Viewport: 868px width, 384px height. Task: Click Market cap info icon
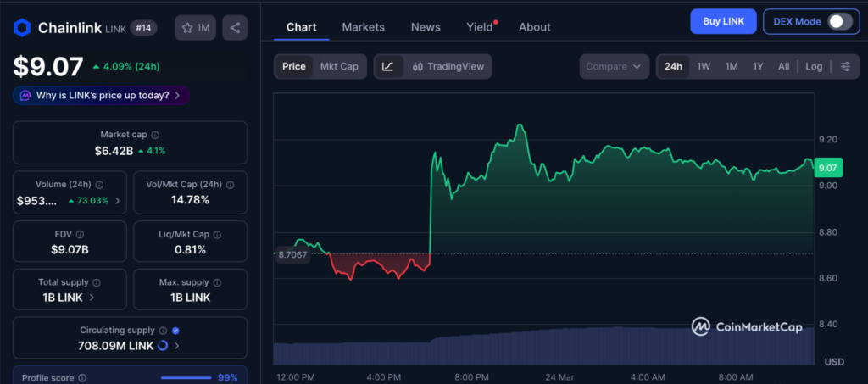tap(155, 135)
